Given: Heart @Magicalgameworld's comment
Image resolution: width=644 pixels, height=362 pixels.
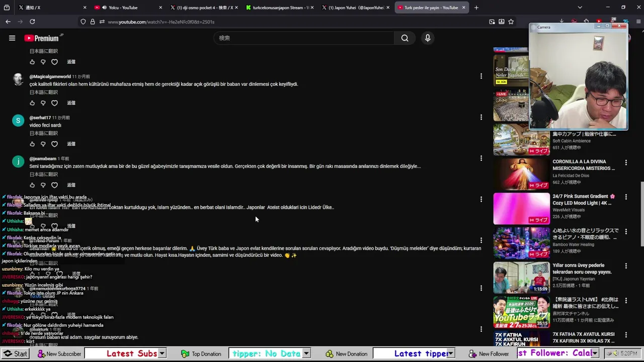Looking at the screenshot, I should pyautogui.click(x=54, y=103).
